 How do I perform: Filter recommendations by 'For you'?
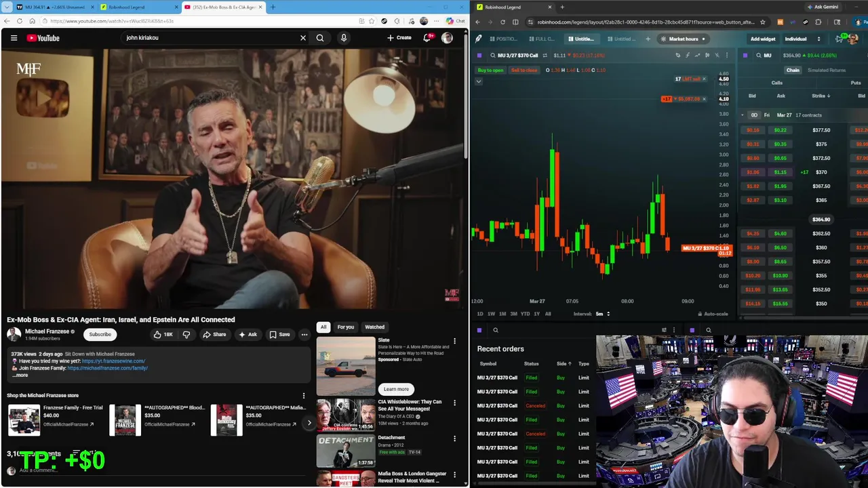pyautogui.click(x=346, y=327)
